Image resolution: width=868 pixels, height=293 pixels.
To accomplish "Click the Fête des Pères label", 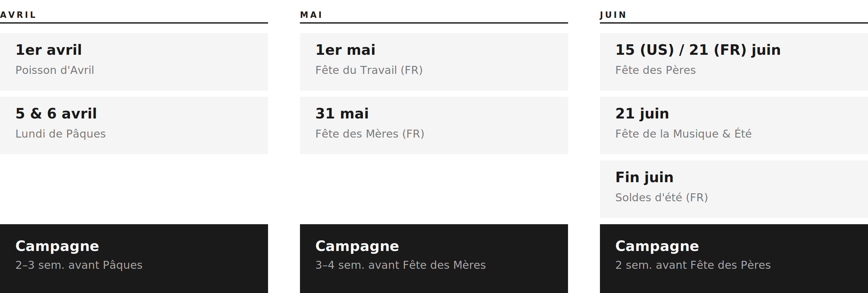I will [655, 70].
